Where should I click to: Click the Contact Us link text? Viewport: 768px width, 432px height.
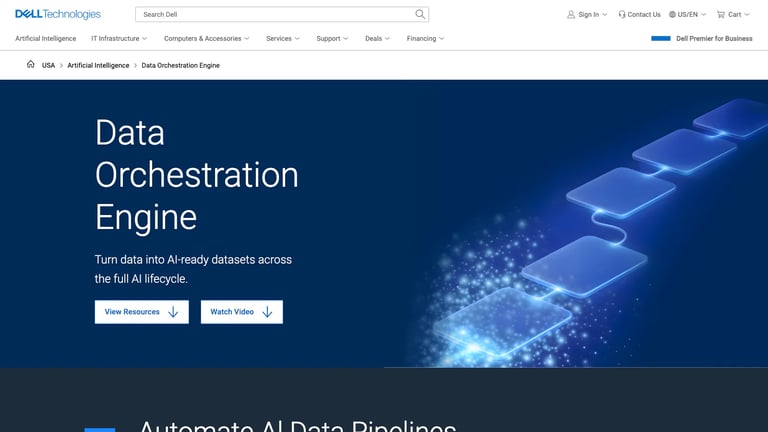pos(644,15)
